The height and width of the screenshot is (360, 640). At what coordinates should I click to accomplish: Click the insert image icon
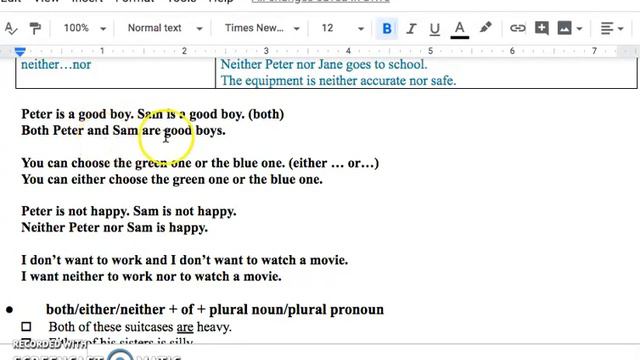pos(564,28)
